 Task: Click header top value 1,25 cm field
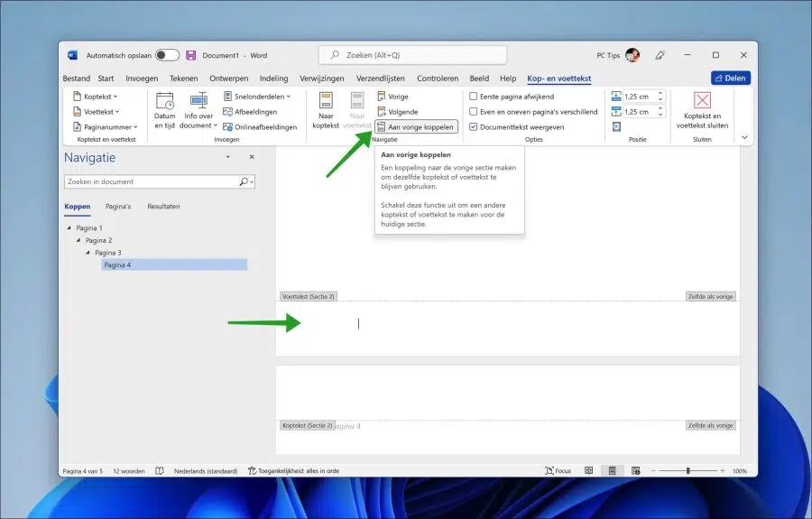[x=639, y=97]
